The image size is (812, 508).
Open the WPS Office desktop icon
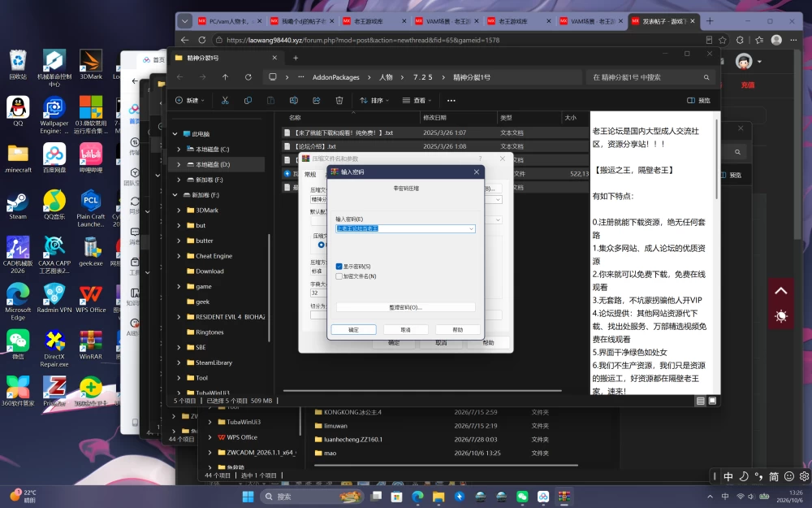91,298
